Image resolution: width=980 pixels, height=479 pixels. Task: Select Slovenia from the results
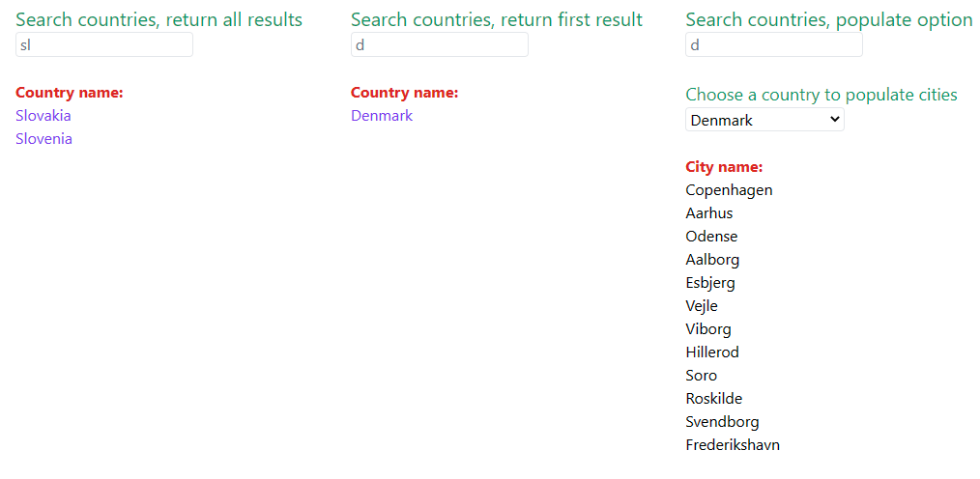[43, 139]
